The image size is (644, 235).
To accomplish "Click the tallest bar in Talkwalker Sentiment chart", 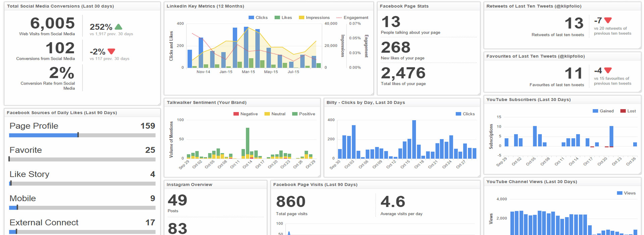I will [248, 143].
